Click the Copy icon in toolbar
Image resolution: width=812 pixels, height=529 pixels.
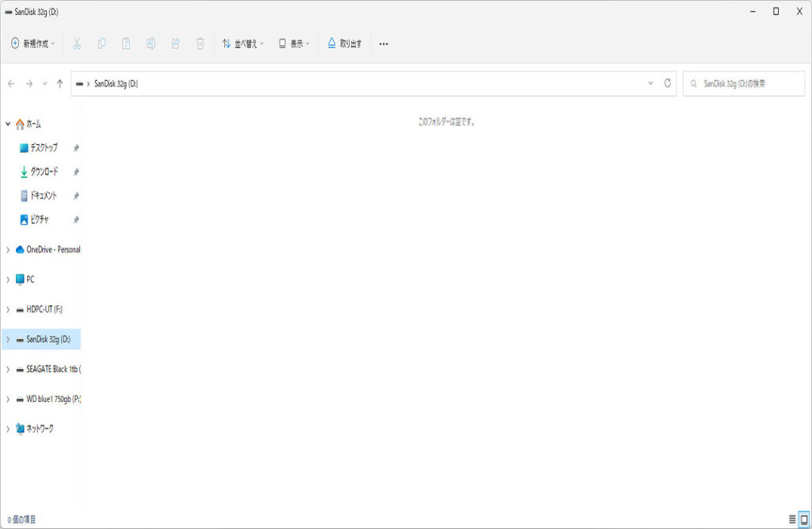(101, 44)
